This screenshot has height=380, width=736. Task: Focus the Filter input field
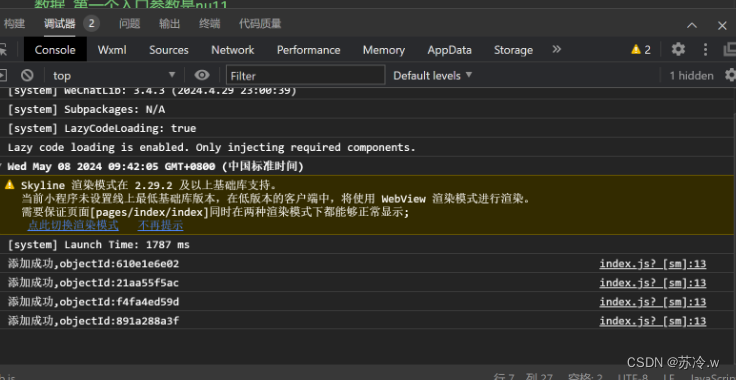(x=306, y=75)
